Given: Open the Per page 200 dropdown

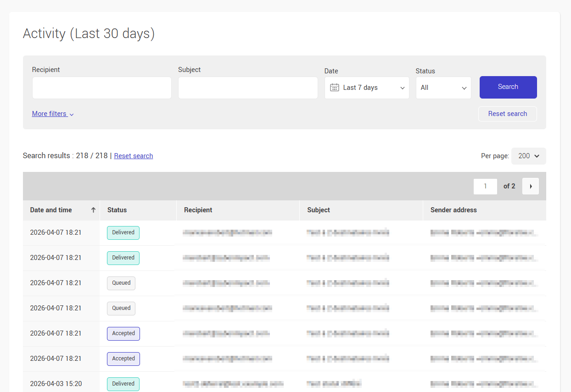Looking at the screenshot, I should pos(528,156).
